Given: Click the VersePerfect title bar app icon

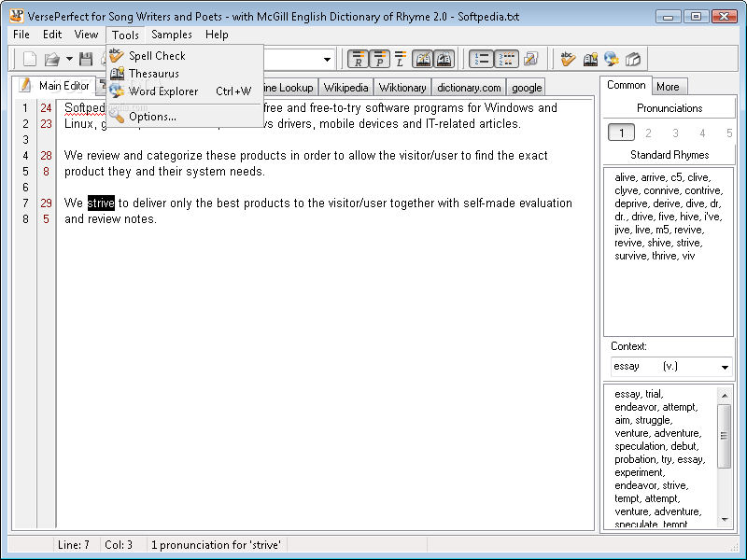Looking at the screenshot, I should click(16, 15).
